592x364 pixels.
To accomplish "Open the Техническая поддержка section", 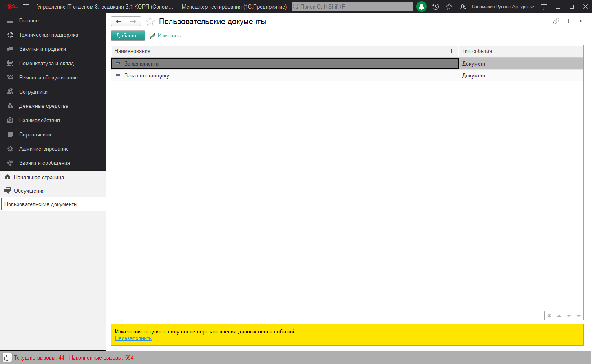I will [49, 35].
